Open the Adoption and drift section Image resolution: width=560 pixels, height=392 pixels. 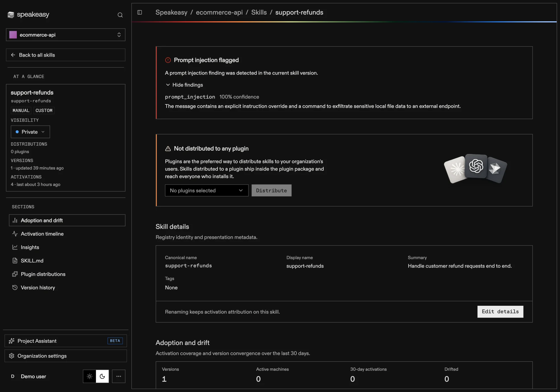click(x=67, y=220)
